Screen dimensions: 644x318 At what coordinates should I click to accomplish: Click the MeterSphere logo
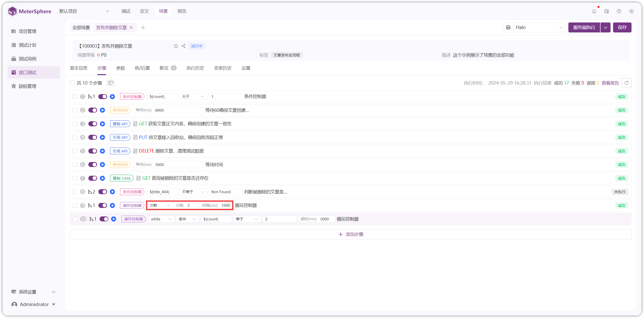pos(29,11)
